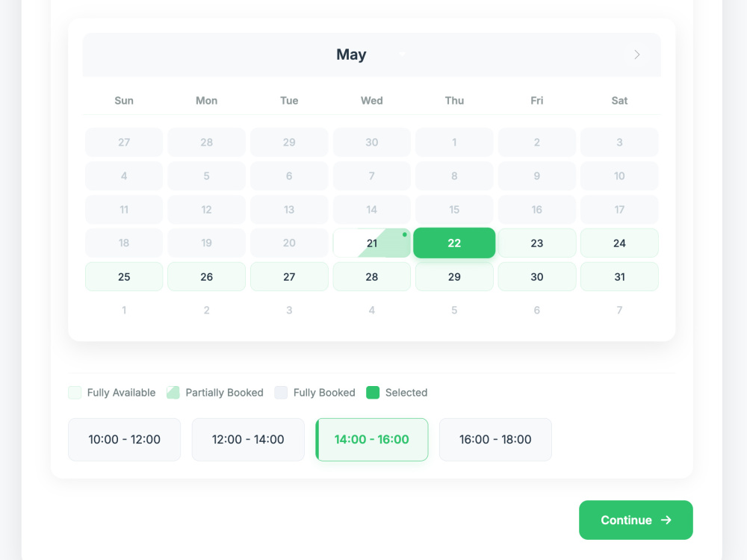Select the available May 27 date
The height and width of the screenshot is (560, 747).
[289, 277]
